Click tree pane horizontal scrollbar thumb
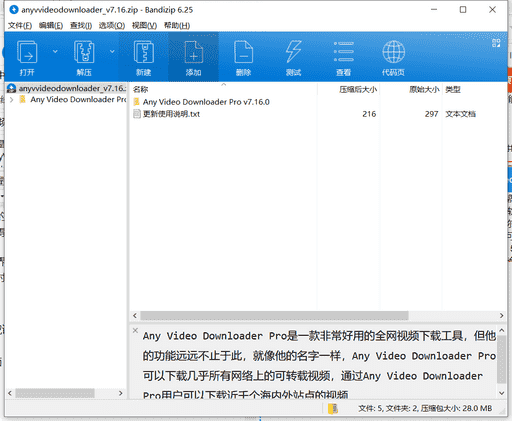The width and height of the screenshot is (512, 421). click(x=55, y=393)
